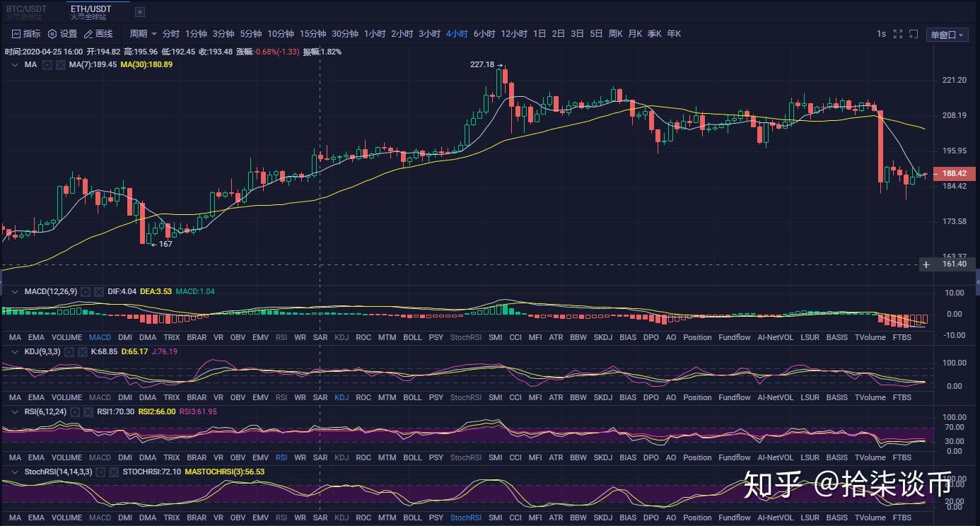Collapse the MA indicator row chevron
Viewport: 980px width, 526px height.
pyautogui.click(x=15, y=64)
